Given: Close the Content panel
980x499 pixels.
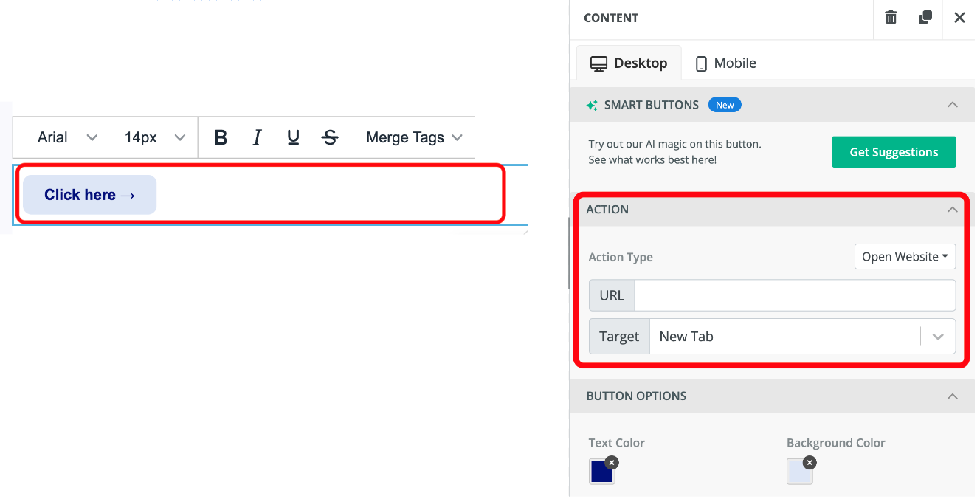Looking at the screenshot, I should coord(959,18).
